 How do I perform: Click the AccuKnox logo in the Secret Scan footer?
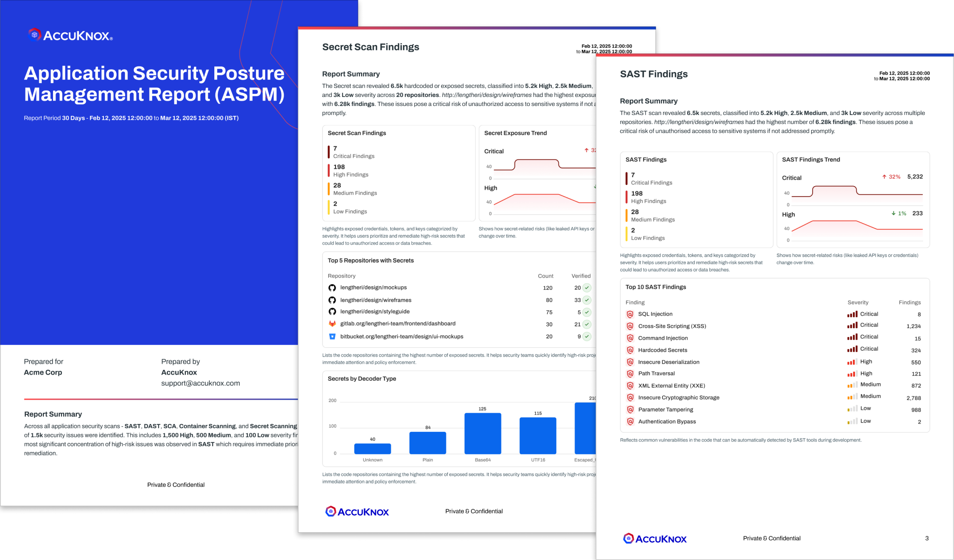[356, 511]
